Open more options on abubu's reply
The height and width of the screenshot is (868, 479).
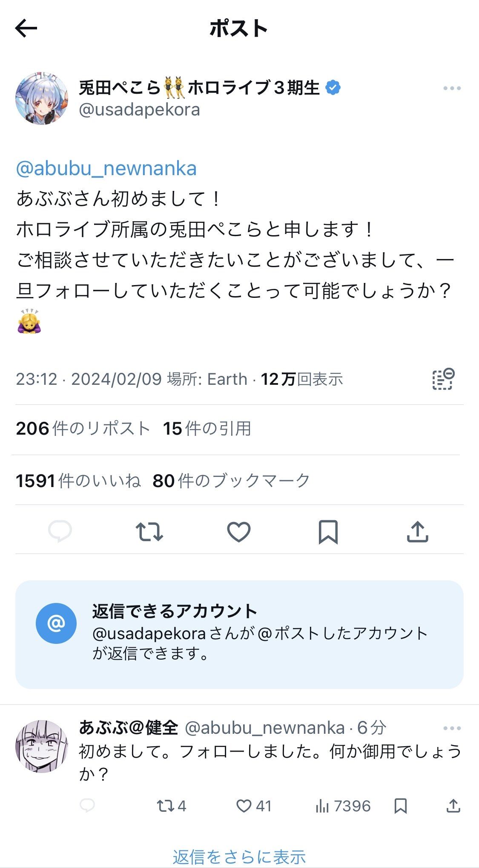pos(451,728)
